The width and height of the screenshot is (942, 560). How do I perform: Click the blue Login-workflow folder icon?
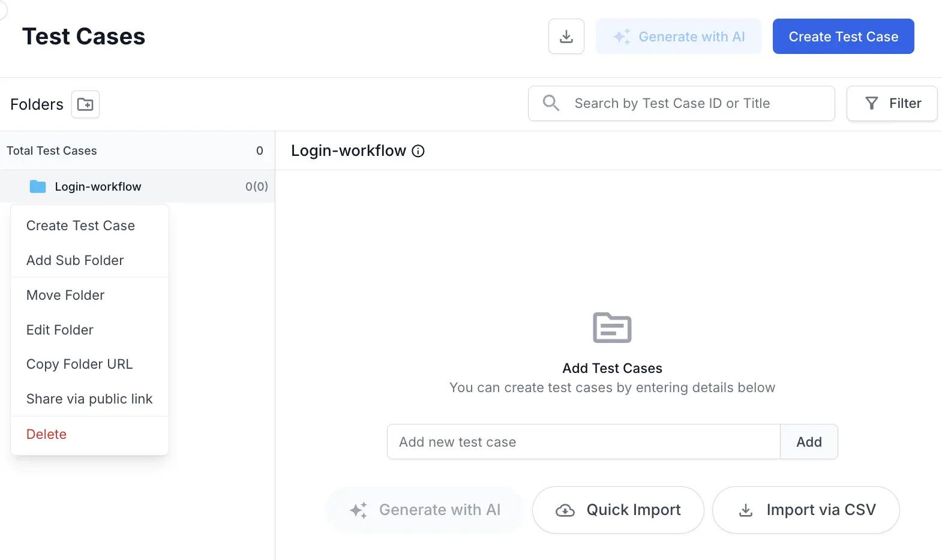pyautogui.click(x=38, y=186)
